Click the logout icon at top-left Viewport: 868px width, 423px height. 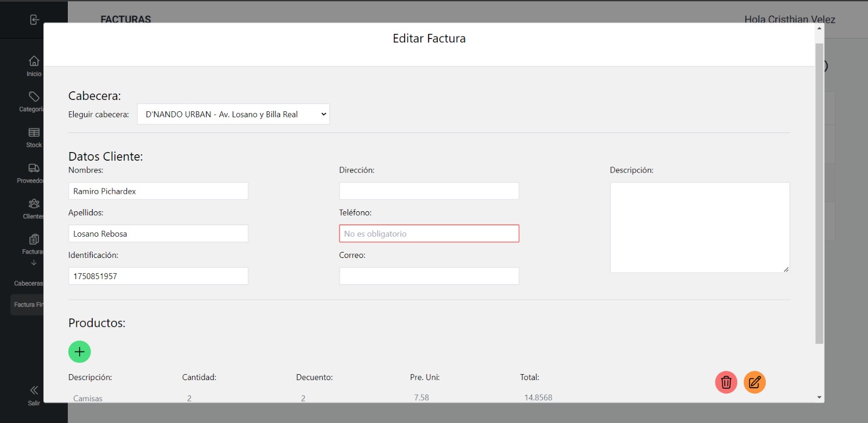pyautogui.click(x=34, y=20)
